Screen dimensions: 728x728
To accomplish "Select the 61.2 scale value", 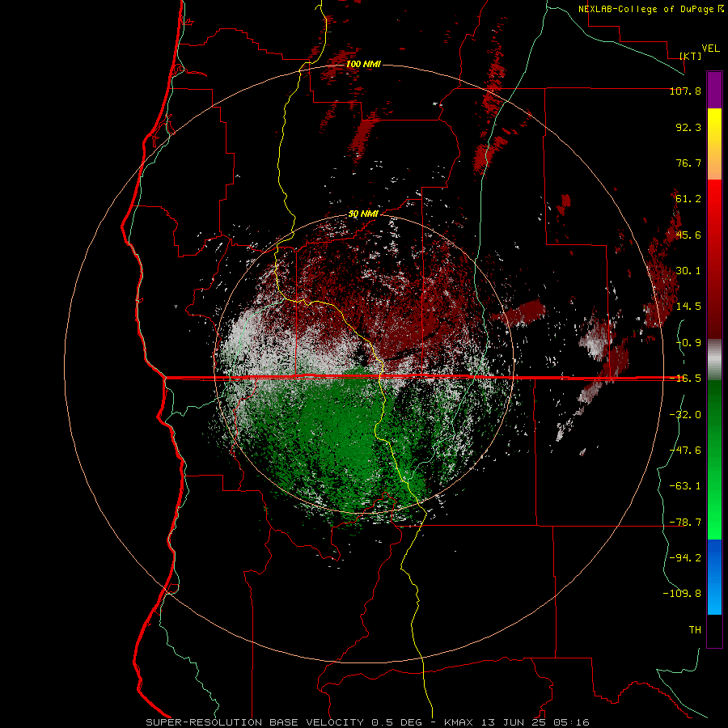I will point(688,199).
